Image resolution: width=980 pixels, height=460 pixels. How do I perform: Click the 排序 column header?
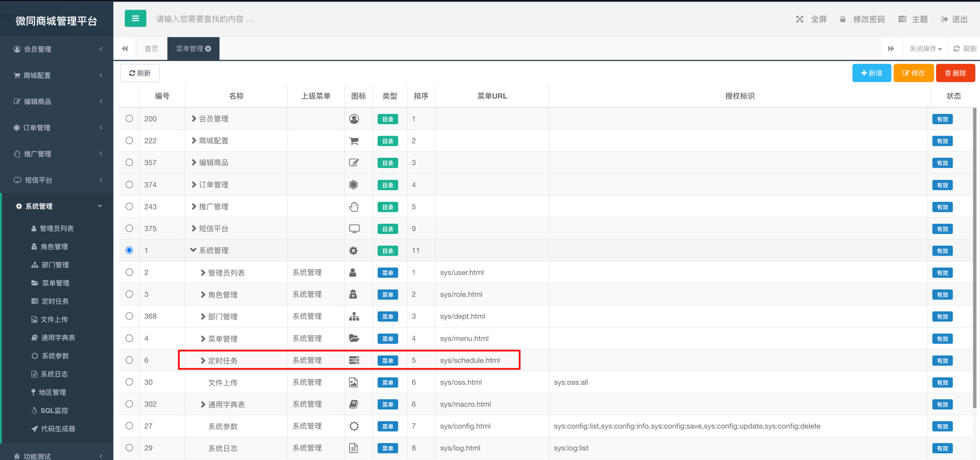click(421, 96)
